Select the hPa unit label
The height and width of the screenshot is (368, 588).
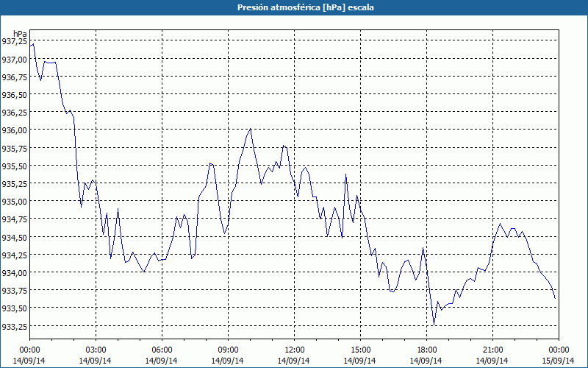(x=20, y=34)
